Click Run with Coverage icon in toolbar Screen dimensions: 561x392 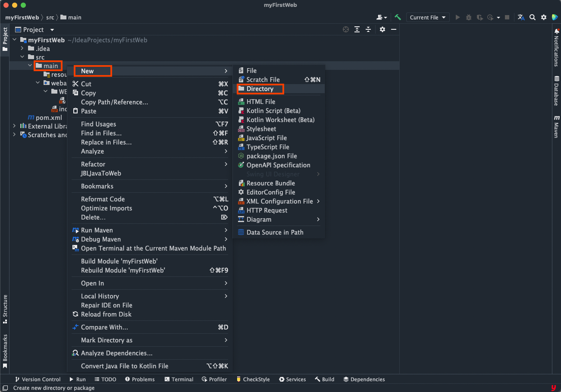480,17
